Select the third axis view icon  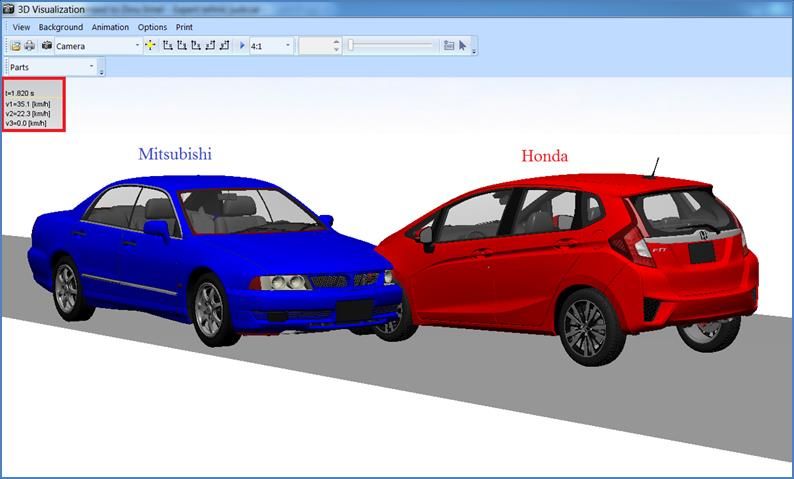click(196, 46)
